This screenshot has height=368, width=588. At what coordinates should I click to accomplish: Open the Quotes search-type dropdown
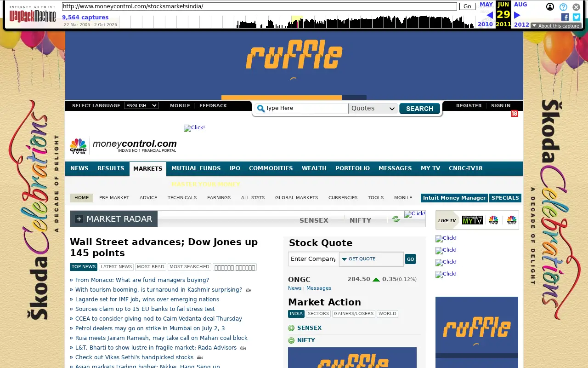pyautogui.click(x=373, y=109)
